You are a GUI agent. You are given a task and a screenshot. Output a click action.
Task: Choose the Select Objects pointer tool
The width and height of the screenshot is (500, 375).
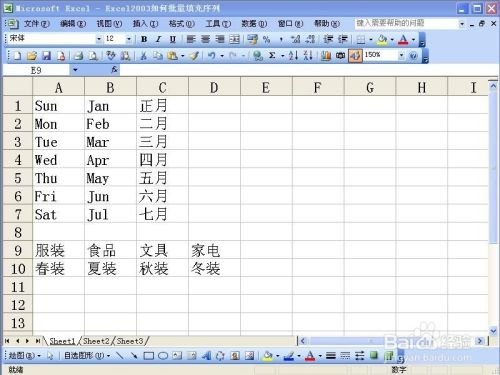click(x=50, y=356)
